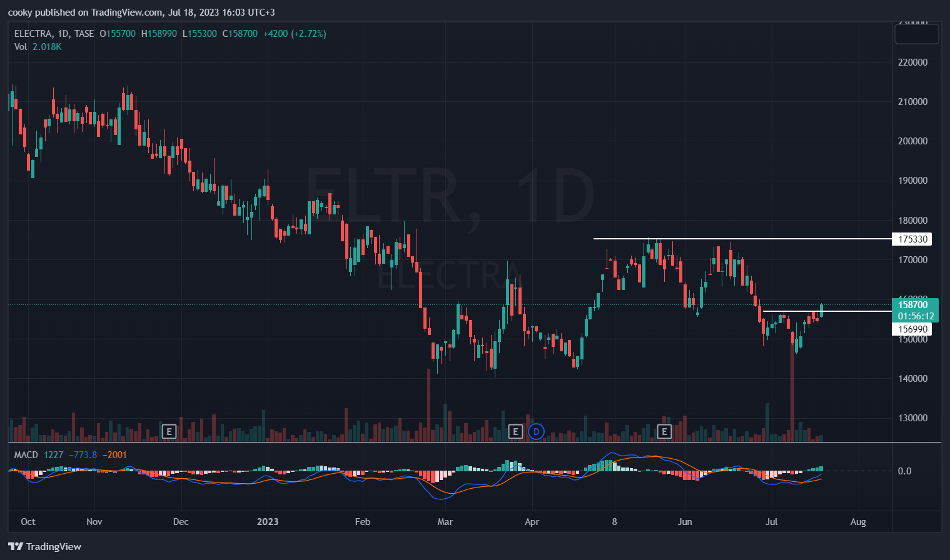Select the short 156990 horizontal line

click(x=827, y=311)
